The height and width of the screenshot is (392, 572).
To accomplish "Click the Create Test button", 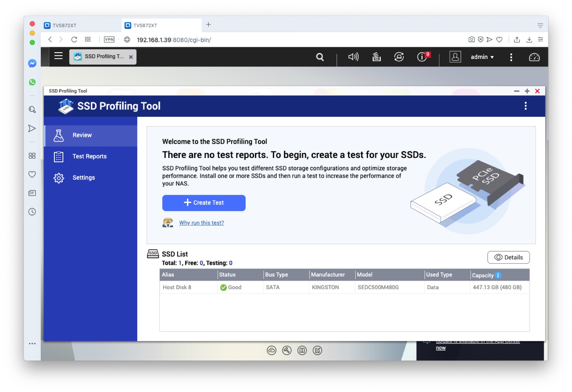I will pyautogui.click(x=204, y=203).
